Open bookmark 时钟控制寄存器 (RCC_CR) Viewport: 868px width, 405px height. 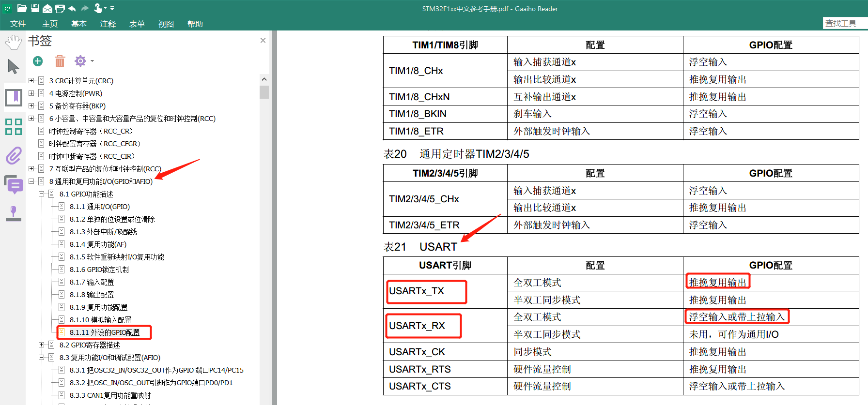pyautogui.click(x=91, y=131)
